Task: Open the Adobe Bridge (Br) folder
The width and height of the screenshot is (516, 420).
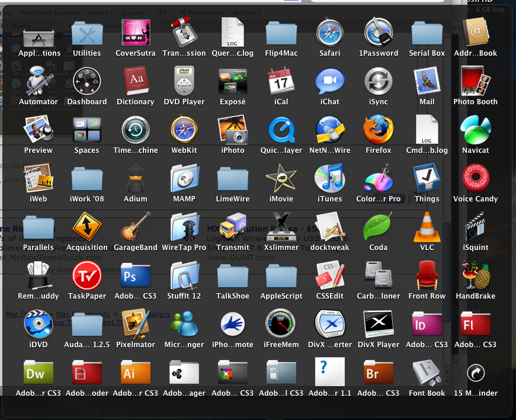Action: (379, 372)
